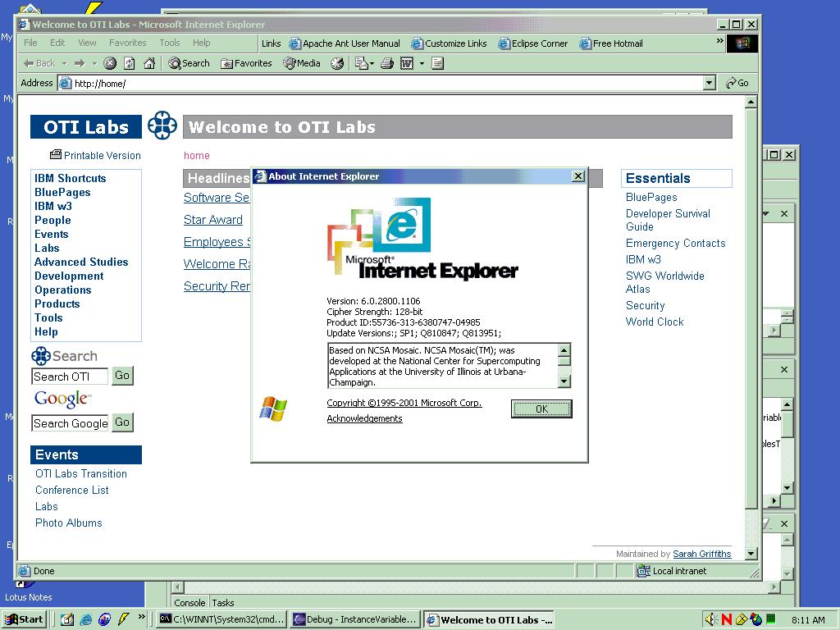
Task: Click the OTI Labs flower logo icon
Action: [x=162, y=126]
